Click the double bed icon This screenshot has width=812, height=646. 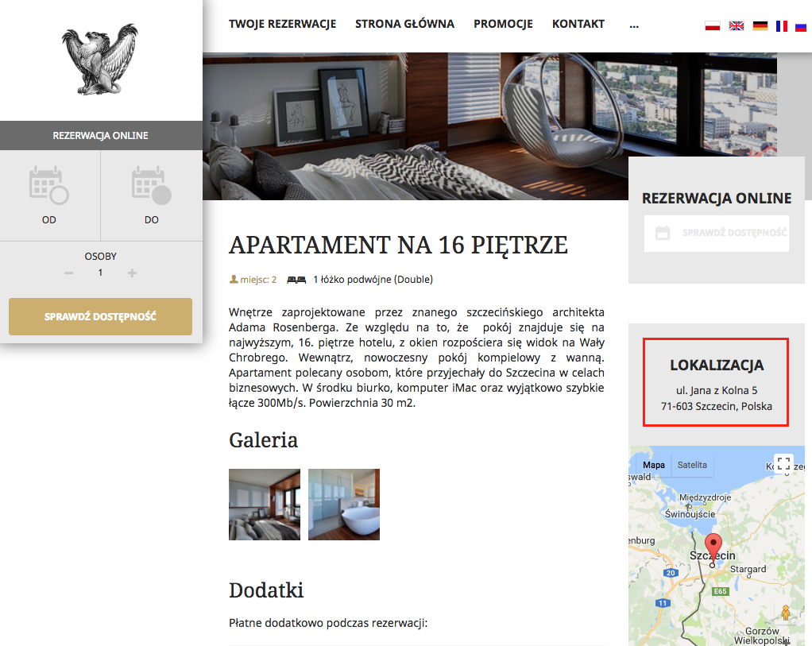click(296, 280)
